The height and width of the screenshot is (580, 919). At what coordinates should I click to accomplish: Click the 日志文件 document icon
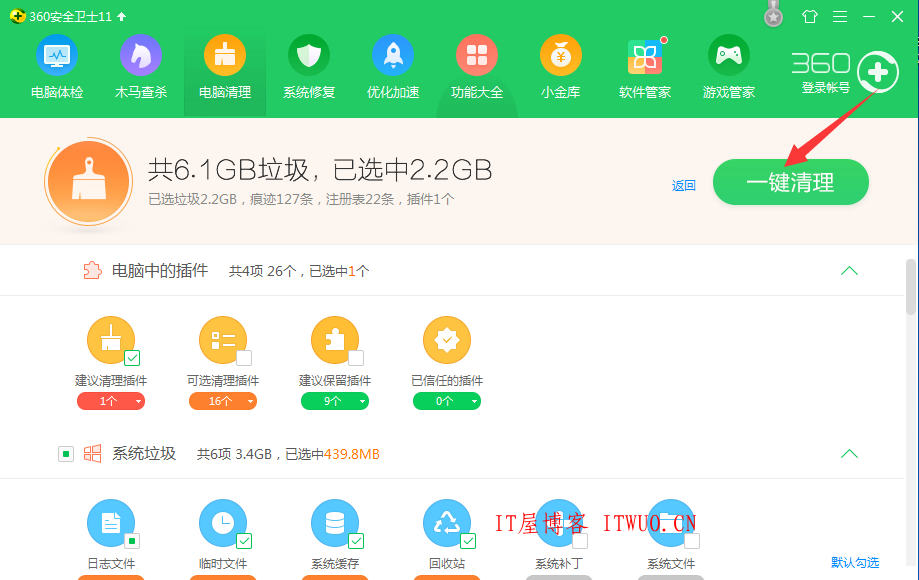(111, 523)
